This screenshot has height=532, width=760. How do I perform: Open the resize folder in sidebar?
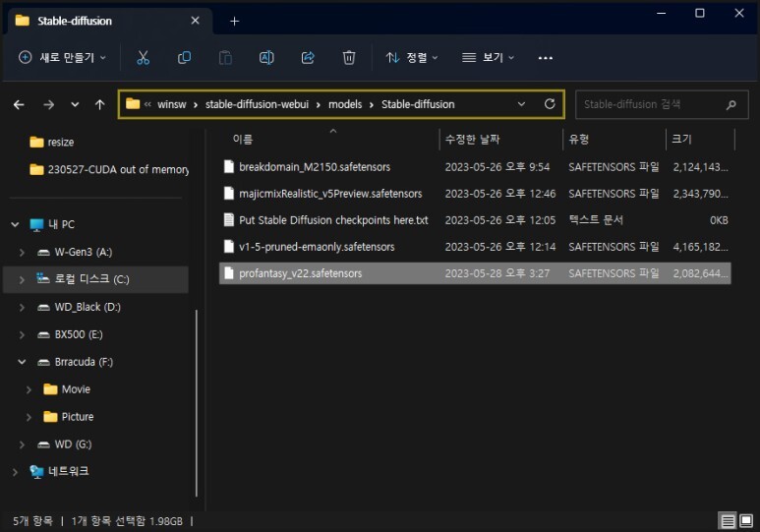click(x=51, y=142)
